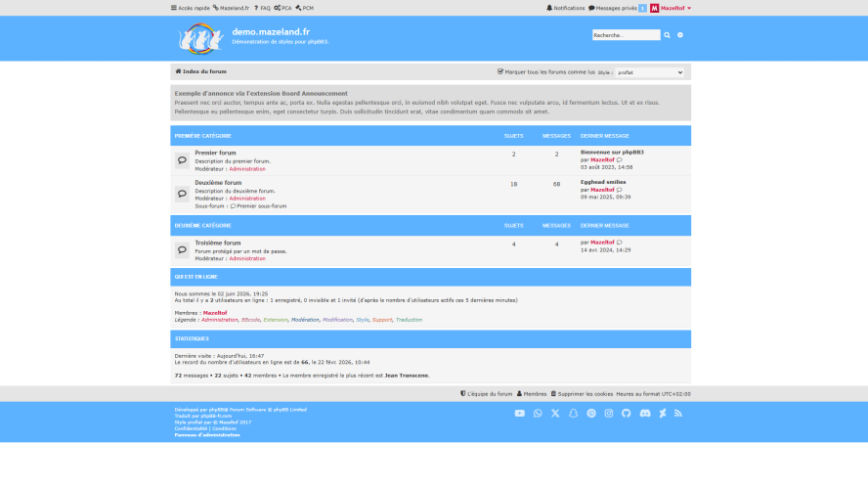Click Support group in legend

pos(382,320)
